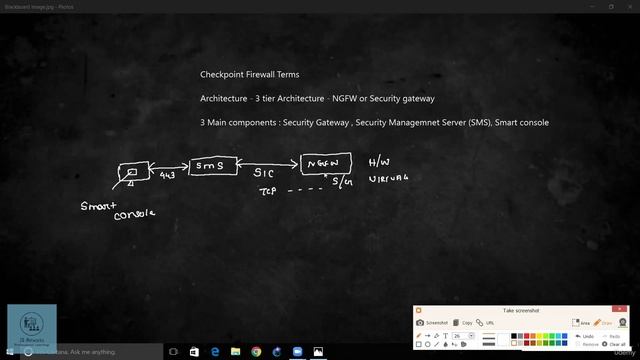This screenshot has height=360, width=640.
Task: Select the ellipse shape tool
Action: (x=428, y=344)
